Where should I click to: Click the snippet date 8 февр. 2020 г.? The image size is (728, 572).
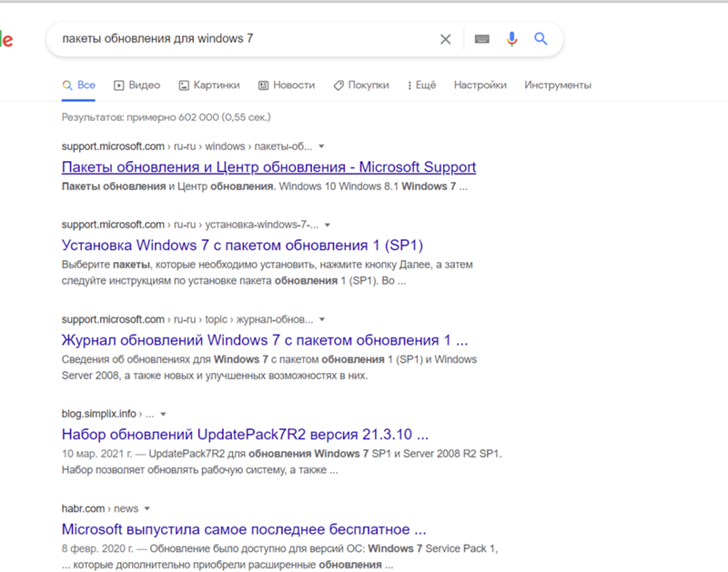(x=97, y=548)
